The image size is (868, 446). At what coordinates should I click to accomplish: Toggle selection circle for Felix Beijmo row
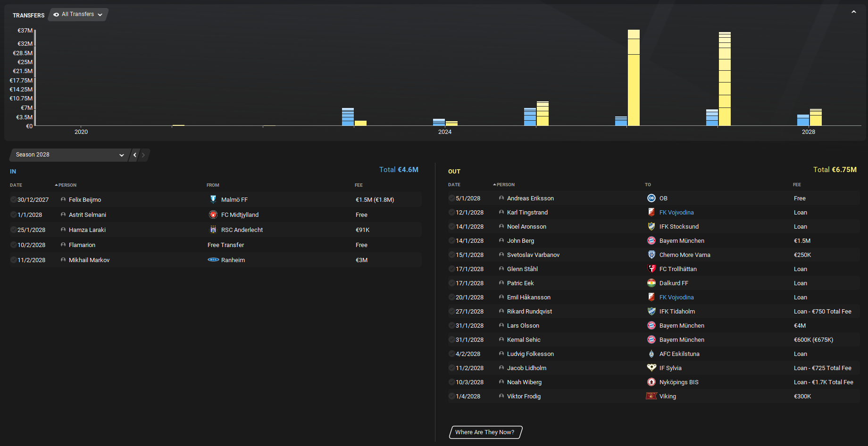(x=13, y=199)
